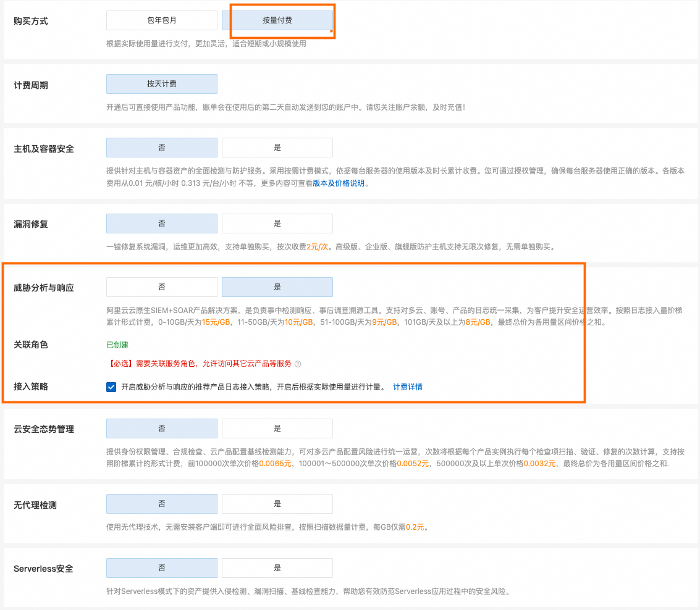The height and width of the screenshot is (610, 700).
Task: Click the 9元/GB price text
Action: (384, 322)
